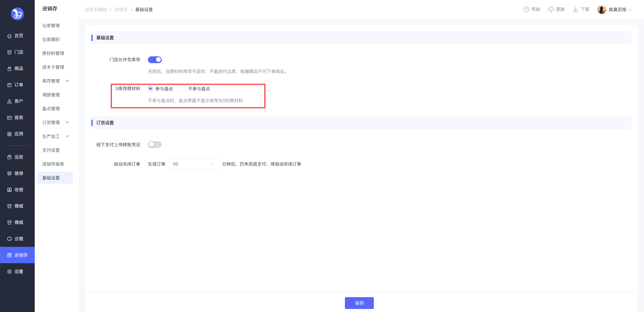This screenshot has width=644, height=312.
Task: Expand 生产加工 submenu chevron
Action: point(67,136)
